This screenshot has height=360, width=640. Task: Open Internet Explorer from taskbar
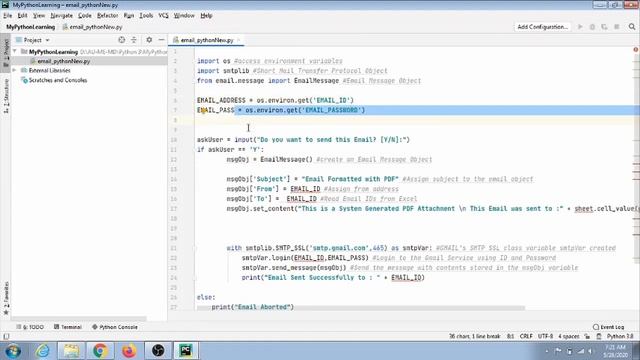click(x=42, y=351)
